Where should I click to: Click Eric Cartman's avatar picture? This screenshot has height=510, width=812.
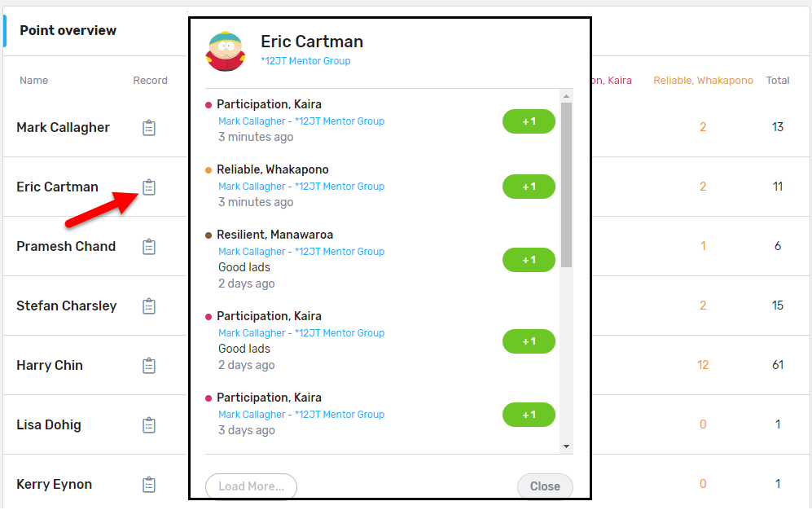point(226,51)
